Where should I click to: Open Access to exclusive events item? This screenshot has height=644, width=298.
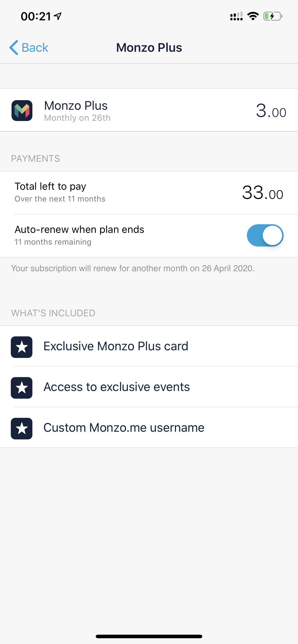116,387
